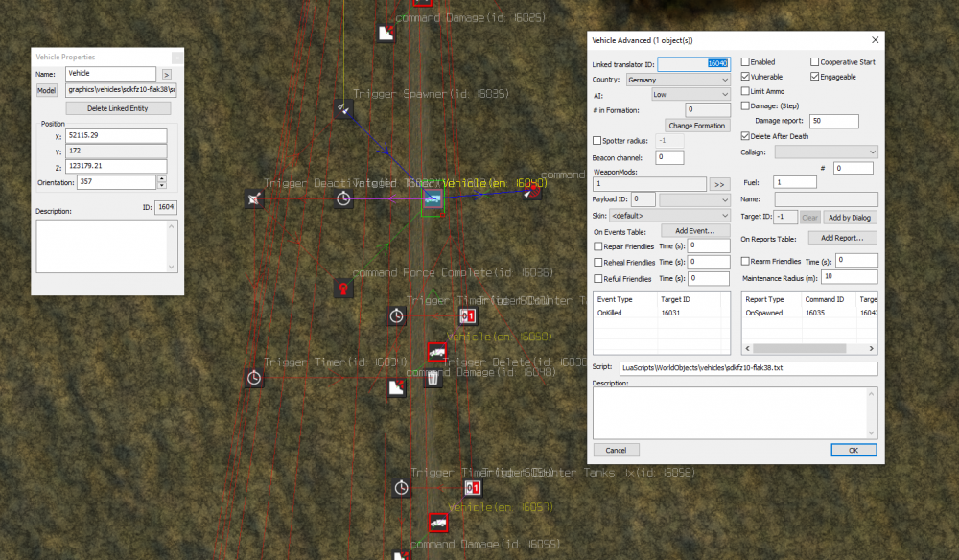Screen dimensions: 959x560
Task: Decrease Orientation with the down stepper arrow
Action: tap(161, 185)
